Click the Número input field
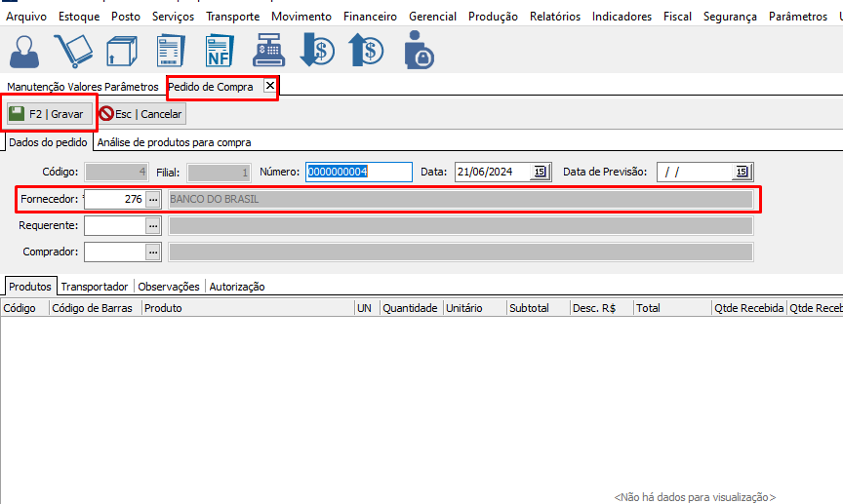 [x=358, y=173]
